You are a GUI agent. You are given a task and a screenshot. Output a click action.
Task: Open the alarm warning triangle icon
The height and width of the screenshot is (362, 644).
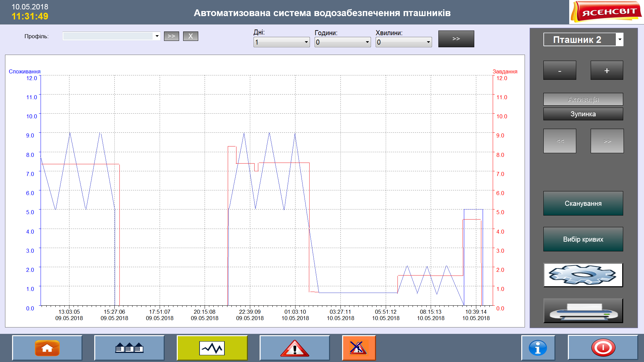tap(294, 348)
